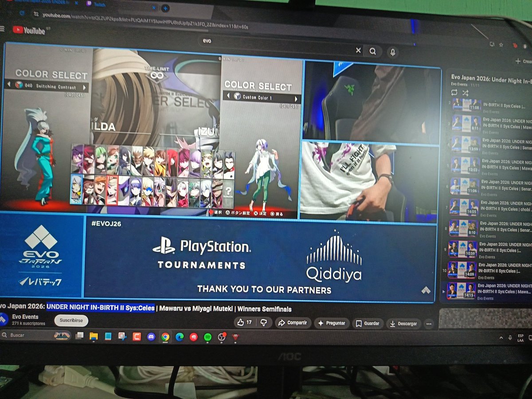
Task: Start voice search with the microphone
Action: tap(392, 52)
